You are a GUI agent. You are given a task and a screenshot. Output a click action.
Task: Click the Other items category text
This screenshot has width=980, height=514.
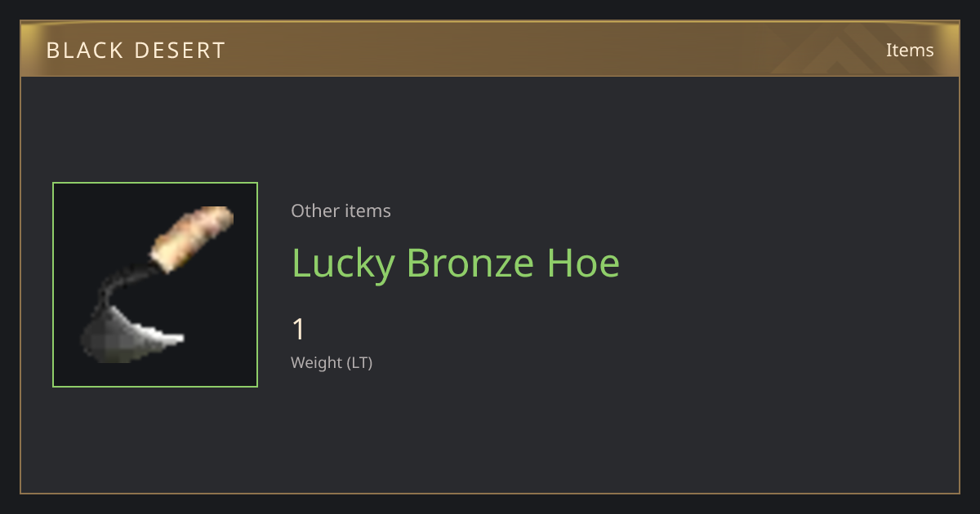click(x=341, y=210)
